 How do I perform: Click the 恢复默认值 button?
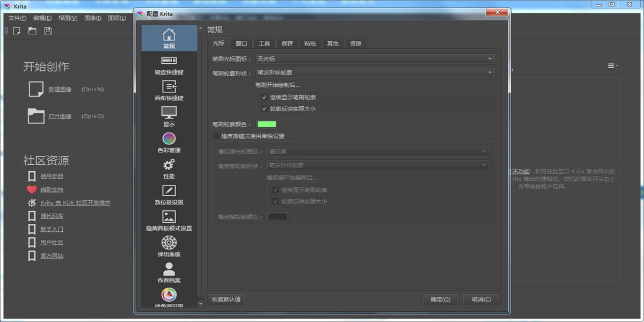(226, 299)
